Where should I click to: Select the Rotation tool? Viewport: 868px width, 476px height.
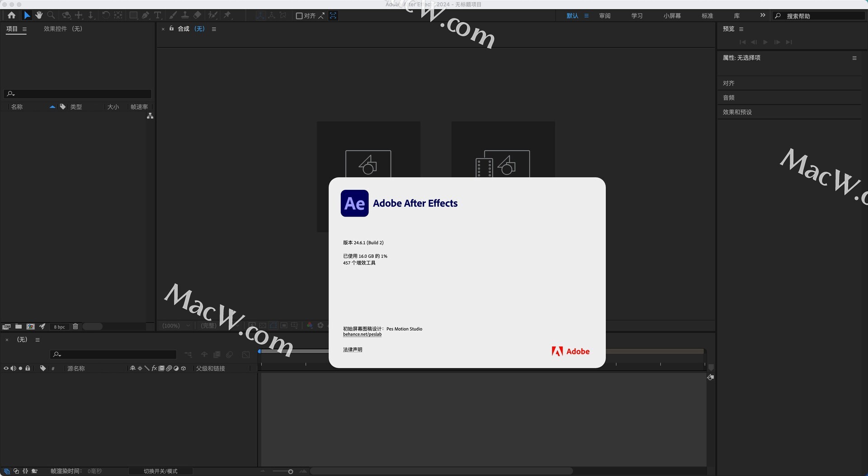(106, 15)
